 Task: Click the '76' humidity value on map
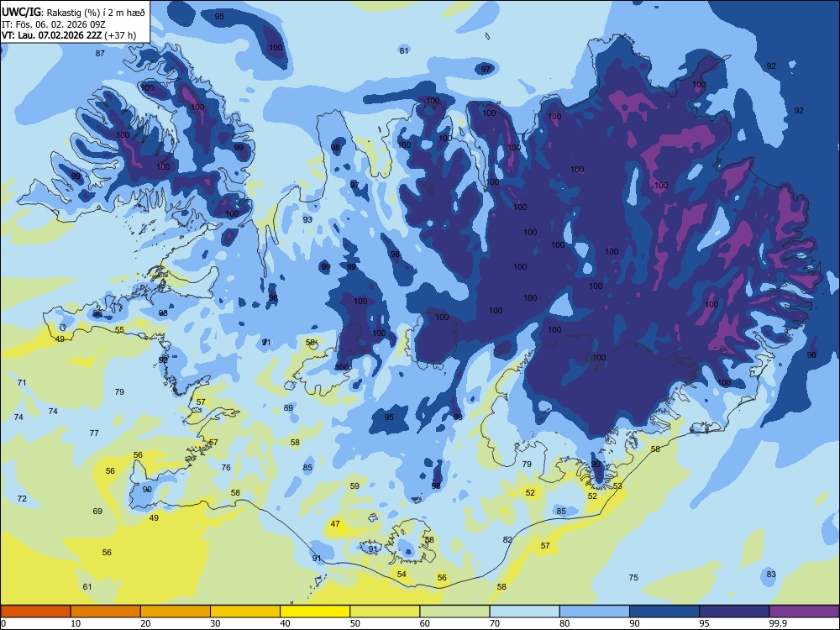pyautogui.click(x=226, y=467)
